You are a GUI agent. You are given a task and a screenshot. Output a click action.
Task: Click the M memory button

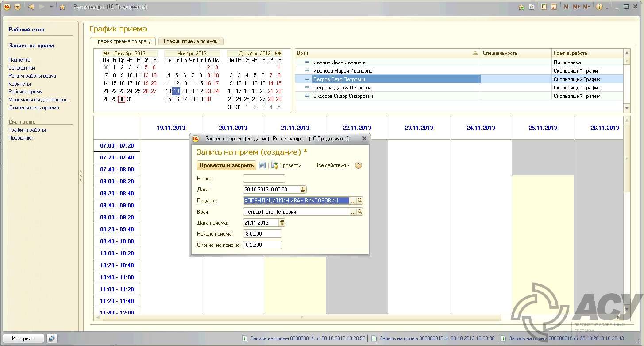[x=566, y=7]
